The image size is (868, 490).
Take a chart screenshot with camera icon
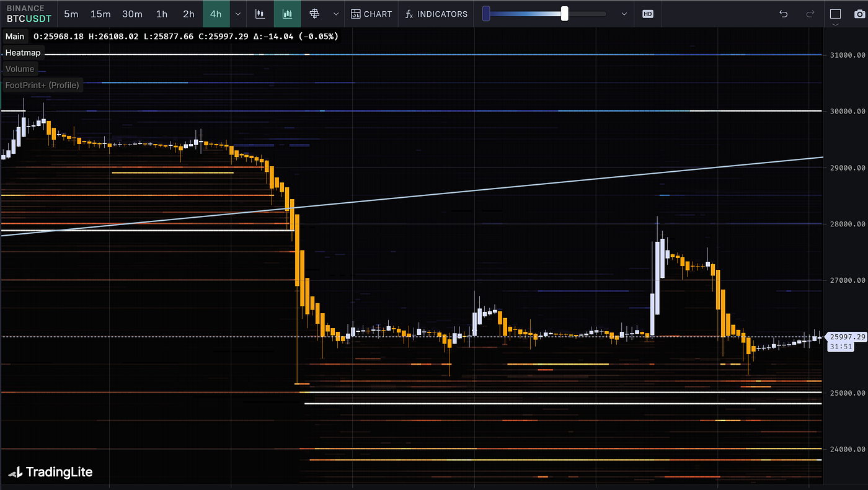click(x=859, y=14)
